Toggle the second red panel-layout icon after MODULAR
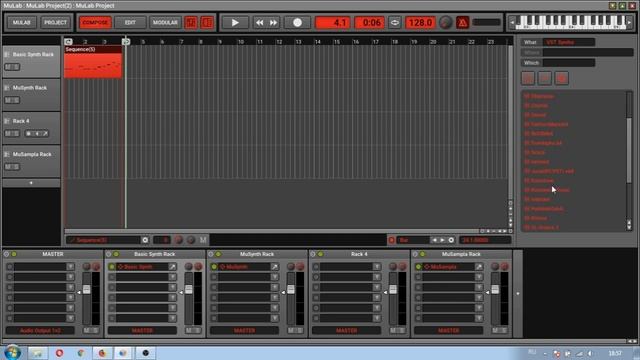640x360 pixels. pos(207,22)
